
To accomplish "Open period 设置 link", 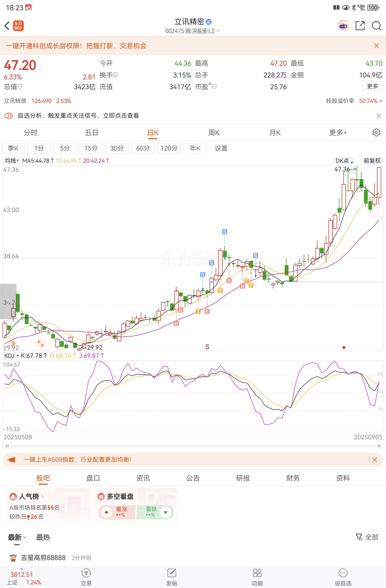I will pyautogui.click(x=221, y=148).
